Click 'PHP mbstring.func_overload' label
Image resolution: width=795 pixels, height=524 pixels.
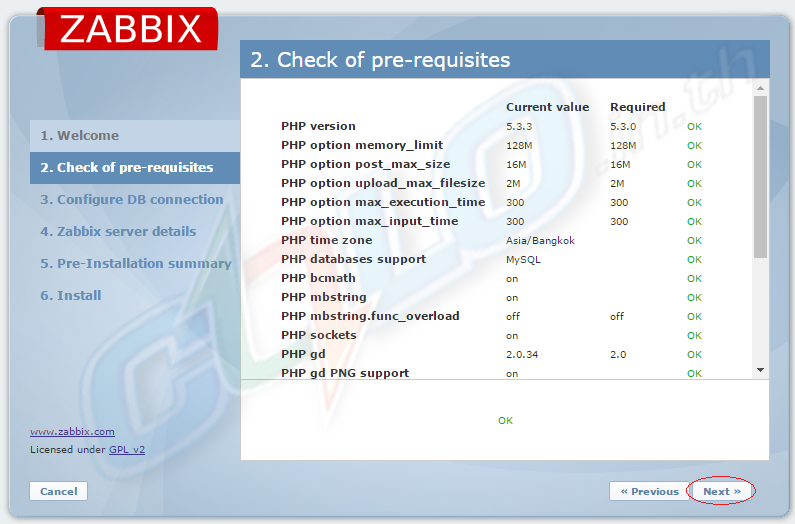click(x=370, y=316)
